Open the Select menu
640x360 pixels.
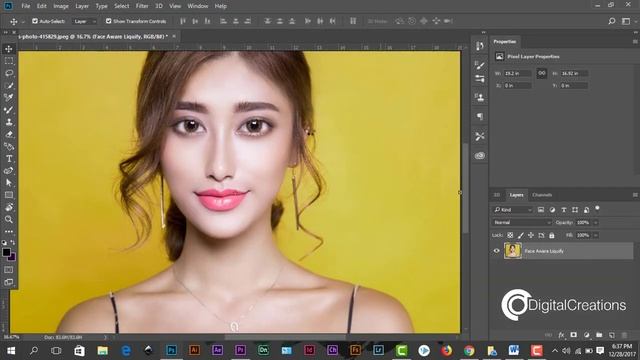(x=121, y=6)
